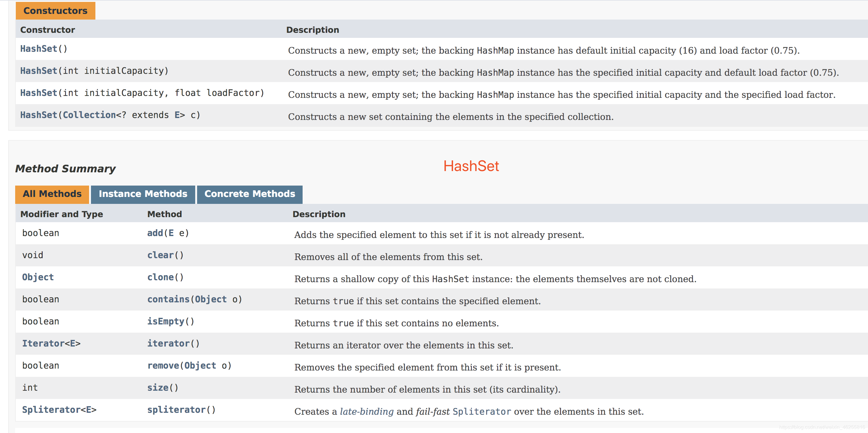Follow the Object parameter link in remove

[200, 366]
